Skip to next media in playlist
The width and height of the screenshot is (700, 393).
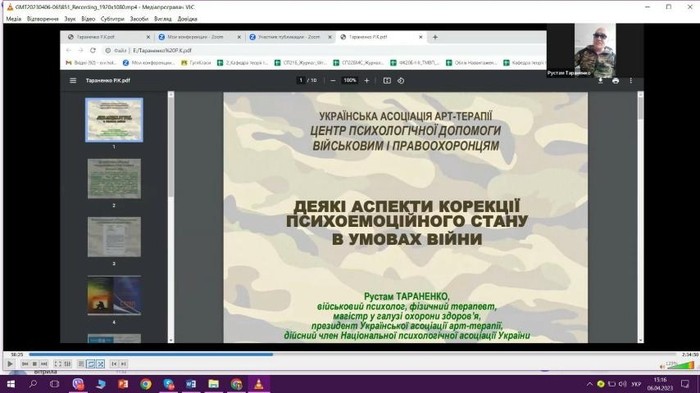point(44,364)
